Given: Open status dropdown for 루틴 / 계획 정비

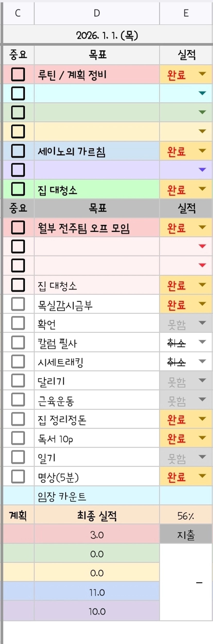Looking at the screenshot, I should point(202,74).
